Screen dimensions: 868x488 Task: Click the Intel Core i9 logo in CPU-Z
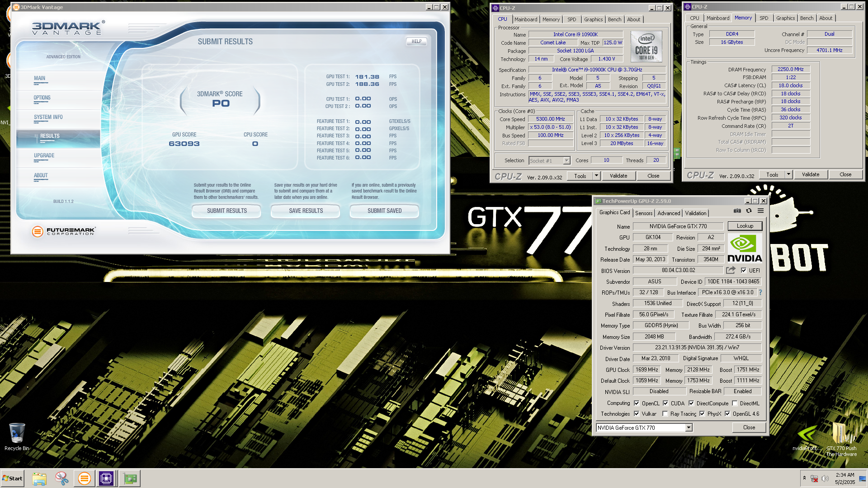click(x=646, y=47)
